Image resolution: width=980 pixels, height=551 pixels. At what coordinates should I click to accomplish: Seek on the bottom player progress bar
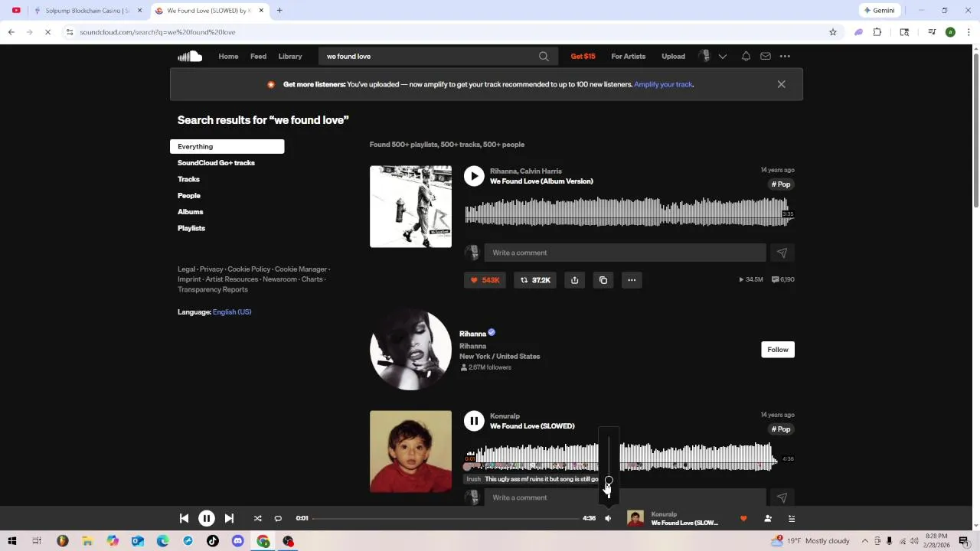446,518
